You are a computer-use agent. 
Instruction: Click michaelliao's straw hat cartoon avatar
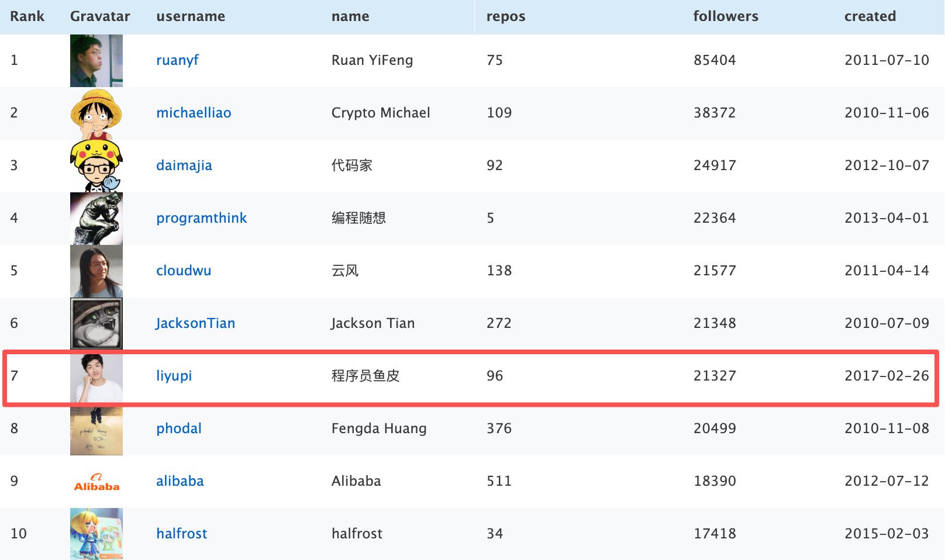click(x=96, y=113)
